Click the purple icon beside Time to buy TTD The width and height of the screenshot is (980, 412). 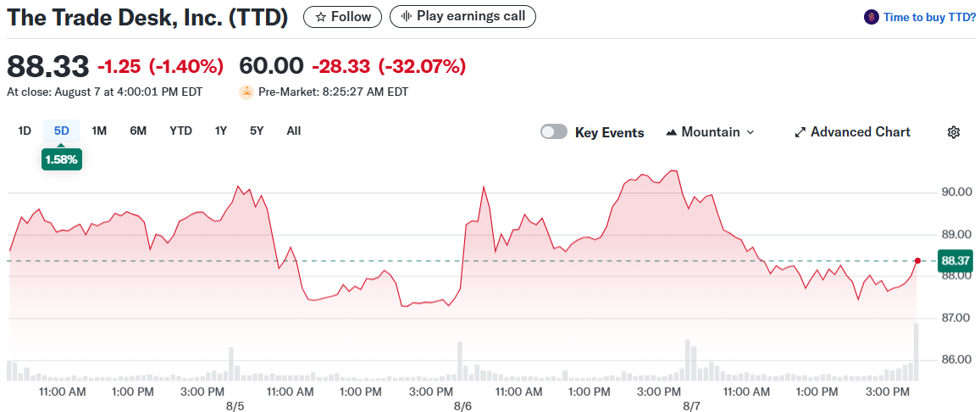coord(872,18)
